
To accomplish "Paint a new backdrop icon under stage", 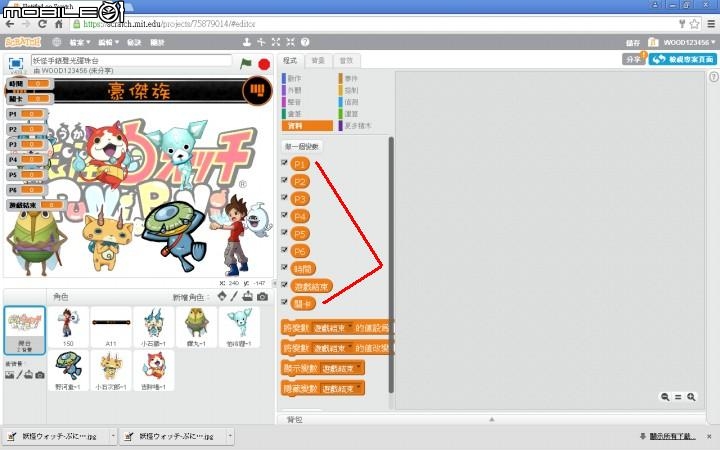I will click(19, 375).
